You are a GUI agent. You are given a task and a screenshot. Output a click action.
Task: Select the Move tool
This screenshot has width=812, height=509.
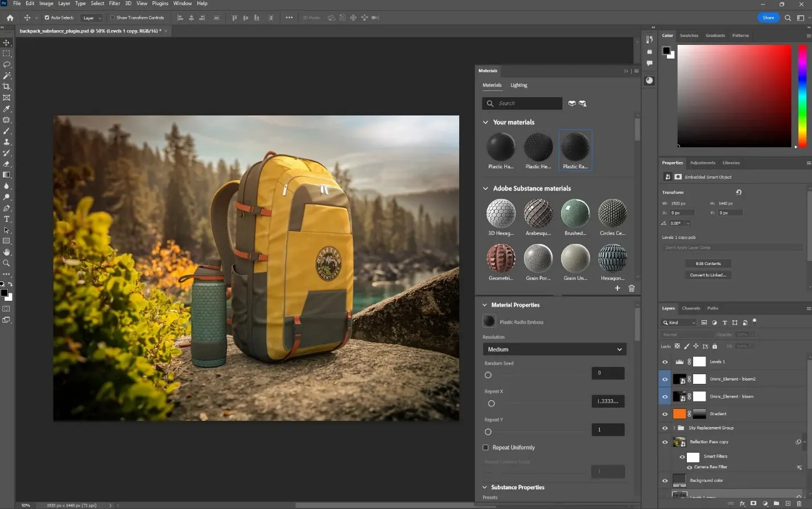pos(6,42)
